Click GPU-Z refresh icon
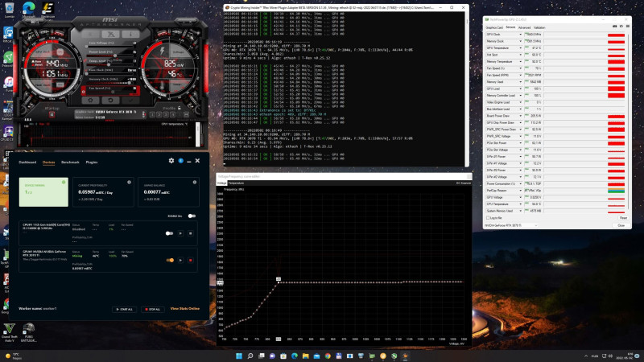 621,27
